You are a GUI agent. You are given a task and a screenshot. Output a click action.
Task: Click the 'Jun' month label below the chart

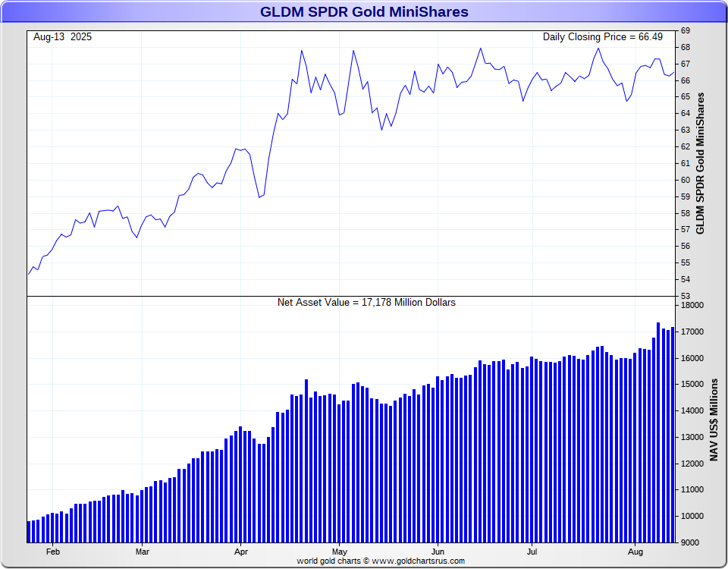coord(438,552)
